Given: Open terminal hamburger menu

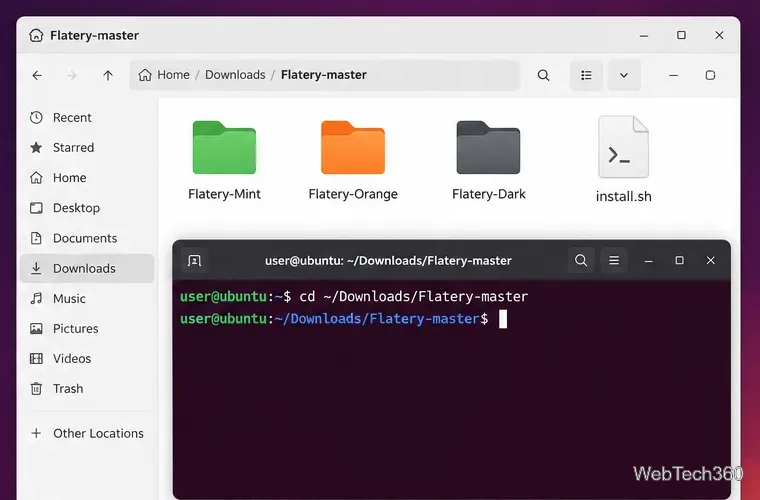Looking at the screenshot, I should point(614,261).
